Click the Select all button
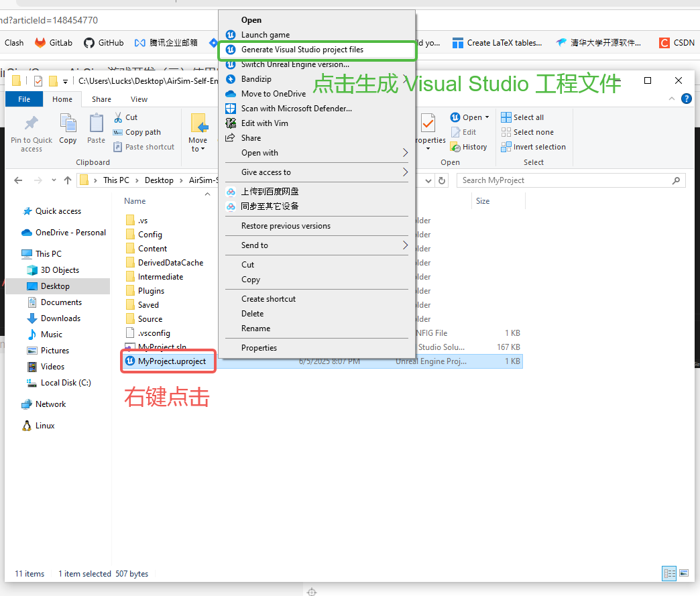 point(522,117)
